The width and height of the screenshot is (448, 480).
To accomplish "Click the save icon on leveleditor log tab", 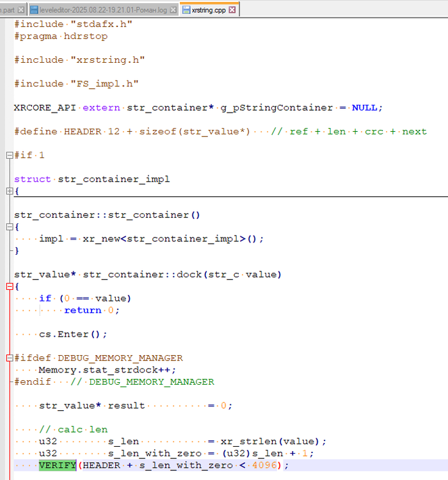I will [x=34, y=10].
